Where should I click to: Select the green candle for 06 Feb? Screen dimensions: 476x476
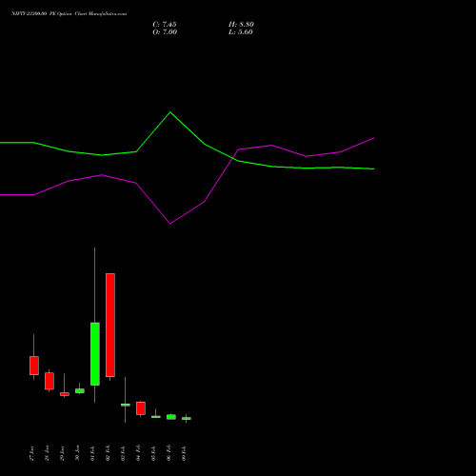pos(171,417)
